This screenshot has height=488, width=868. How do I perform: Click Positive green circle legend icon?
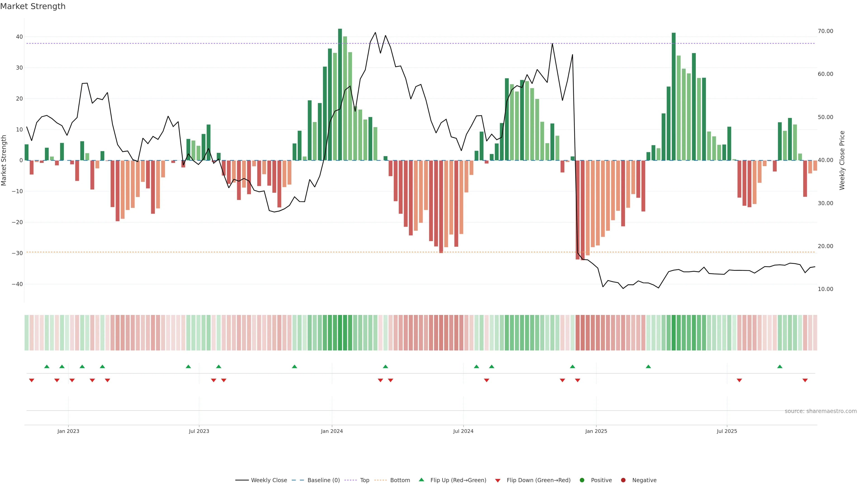[582, 480]
